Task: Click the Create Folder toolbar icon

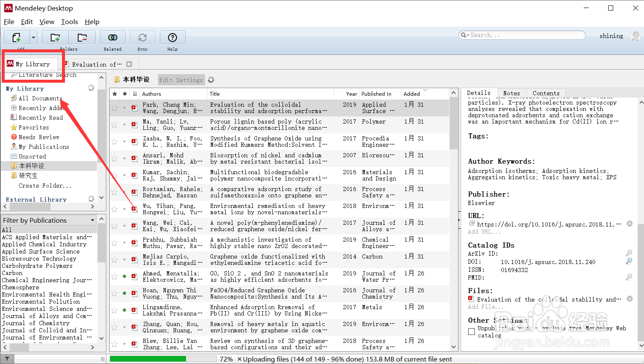Action: (x=55, y=38)
